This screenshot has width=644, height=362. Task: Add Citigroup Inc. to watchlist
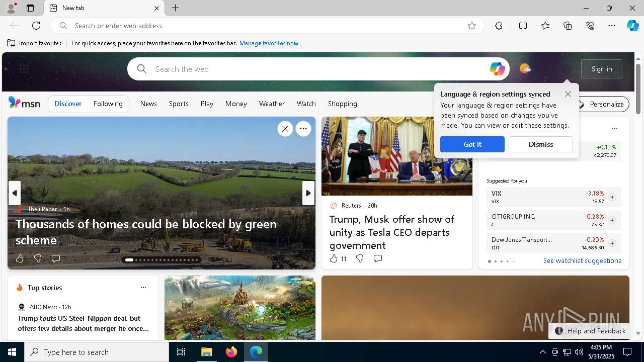(612, 220)
